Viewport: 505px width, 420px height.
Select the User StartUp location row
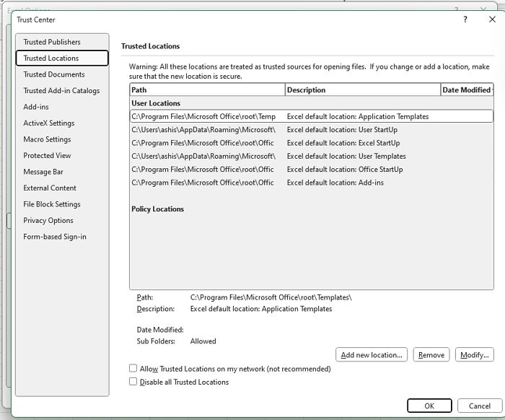coord(312,129)
